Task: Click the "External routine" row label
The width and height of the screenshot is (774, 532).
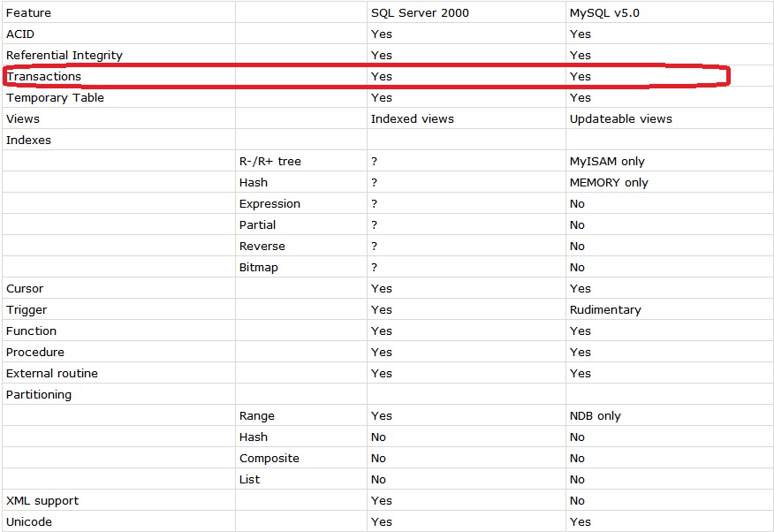Action: [52, 374]
